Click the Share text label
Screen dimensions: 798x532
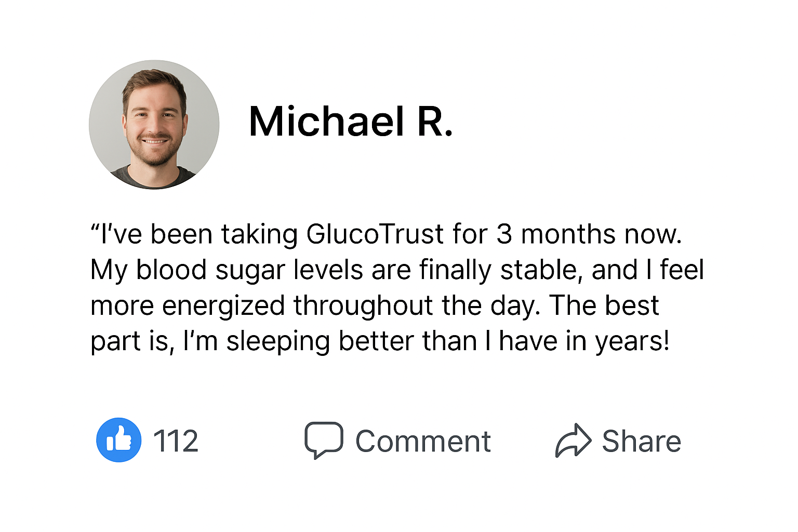(x=642, y=441)
